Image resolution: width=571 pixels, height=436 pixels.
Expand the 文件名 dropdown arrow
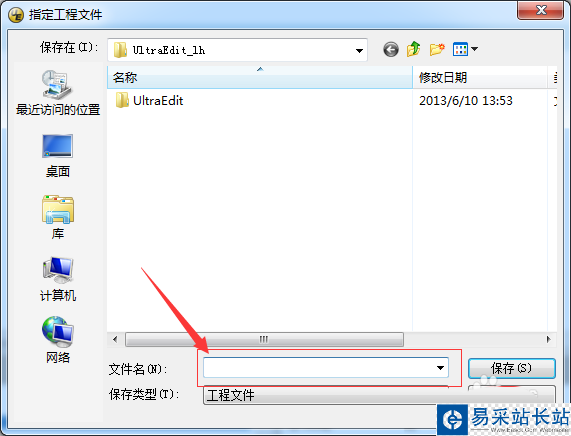click(440, 368)
